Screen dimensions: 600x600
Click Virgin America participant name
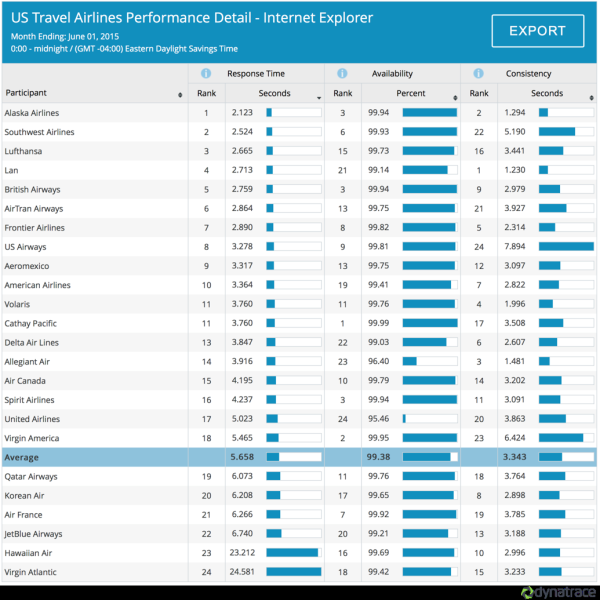tap(32, 438)
